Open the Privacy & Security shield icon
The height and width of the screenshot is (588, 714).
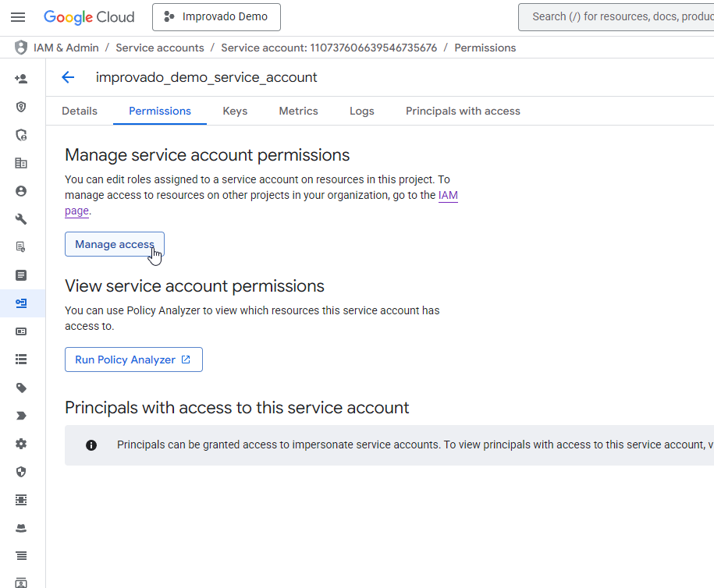(21, 472)
